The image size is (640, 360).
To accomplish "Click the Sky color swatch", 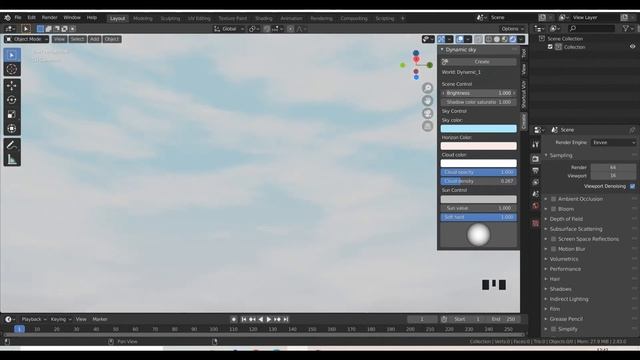I will point(478,129).
